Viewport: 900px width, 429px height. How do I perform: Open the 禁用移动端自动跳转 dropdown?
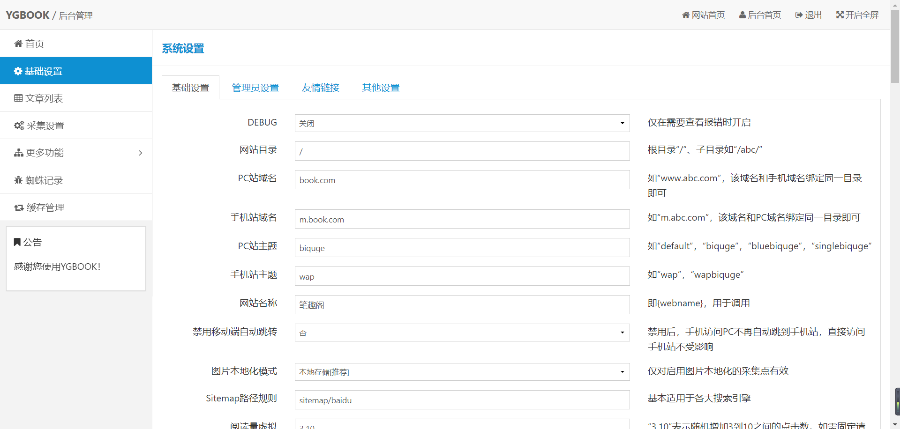point(462,333)
